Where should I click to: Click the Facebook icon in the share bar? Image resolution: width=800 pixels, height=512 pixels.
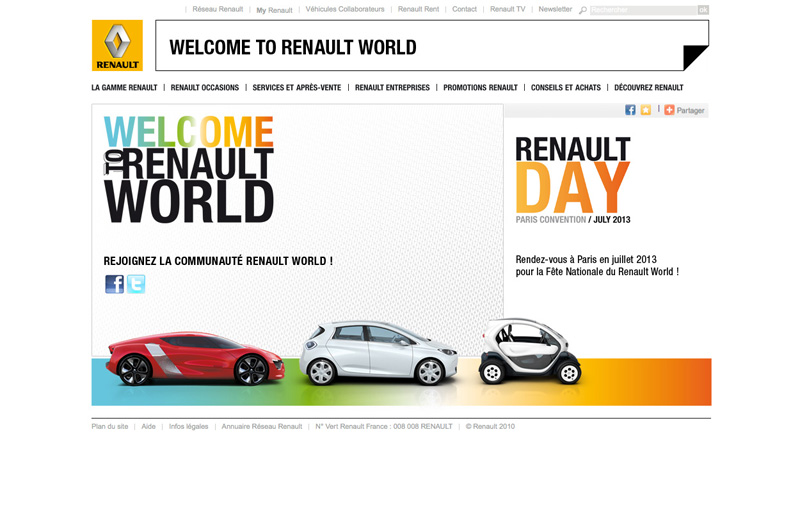point(631,110)
